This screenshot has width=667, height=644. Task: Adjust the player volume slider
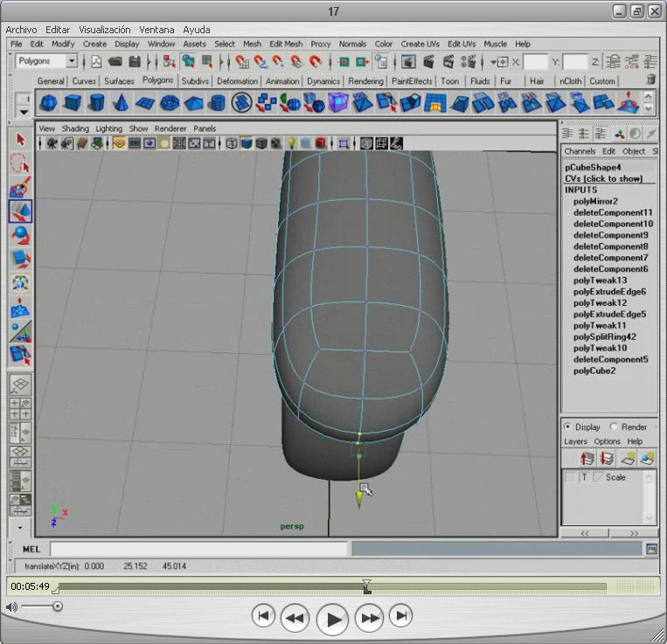[x=58, y=606]
